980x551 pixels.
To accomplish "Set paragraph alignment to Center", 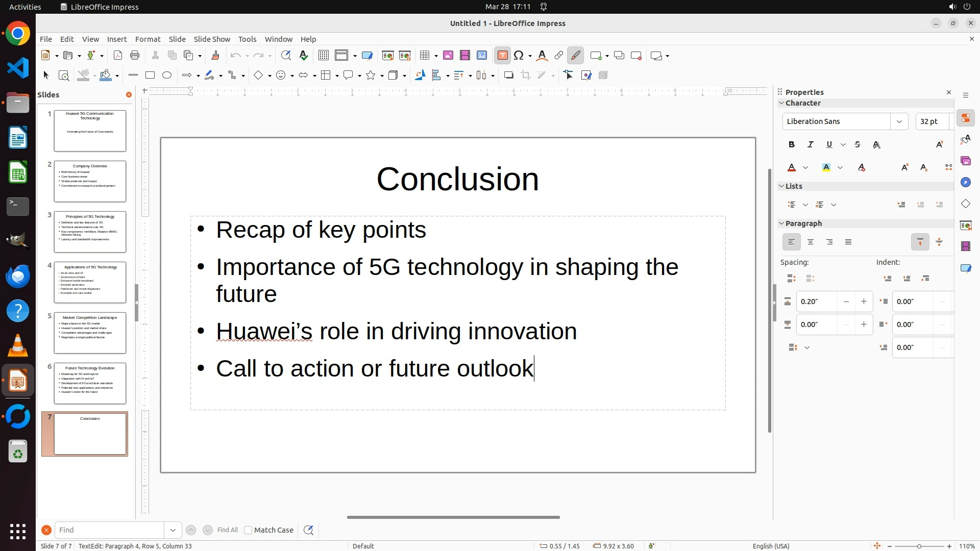I will tap(811, 242).
